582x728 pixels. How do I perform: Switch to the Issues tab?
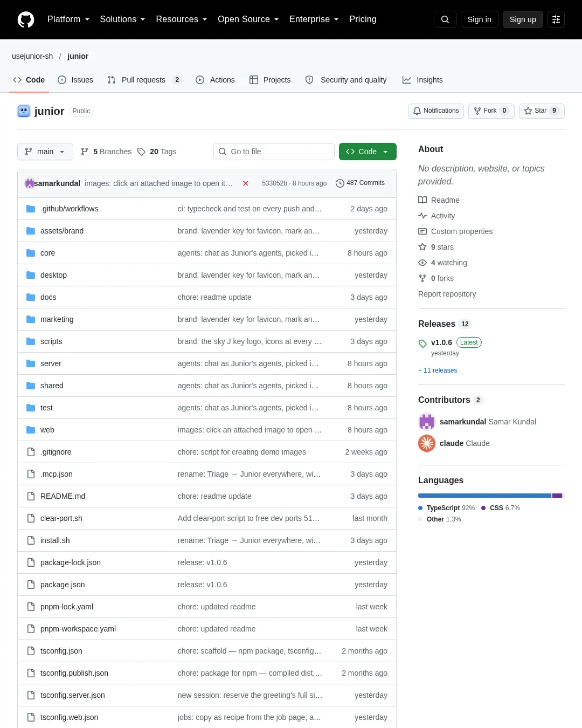75,80
